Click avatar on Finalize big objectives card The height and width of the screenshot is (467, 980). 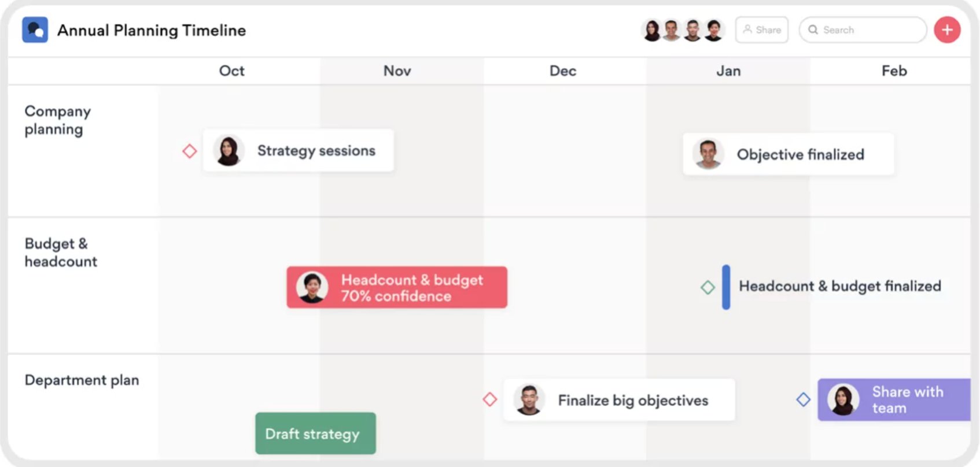click(529, 399)
